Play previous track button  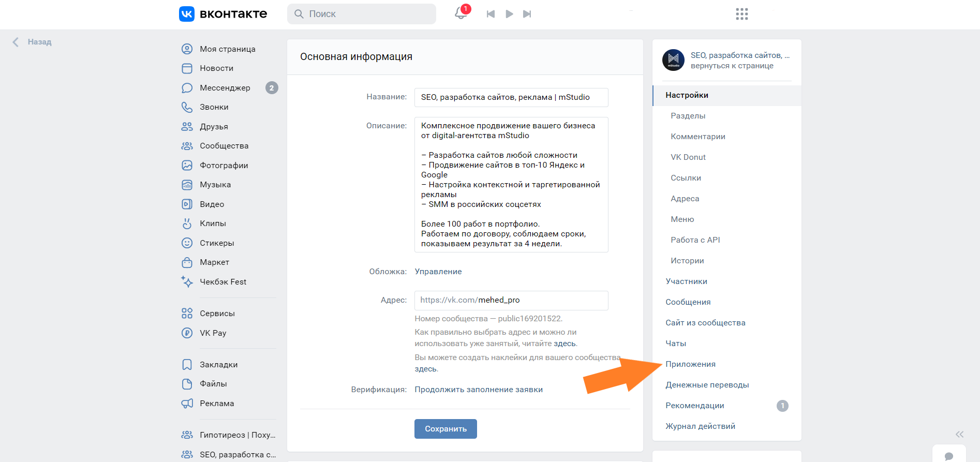(491, 14)
